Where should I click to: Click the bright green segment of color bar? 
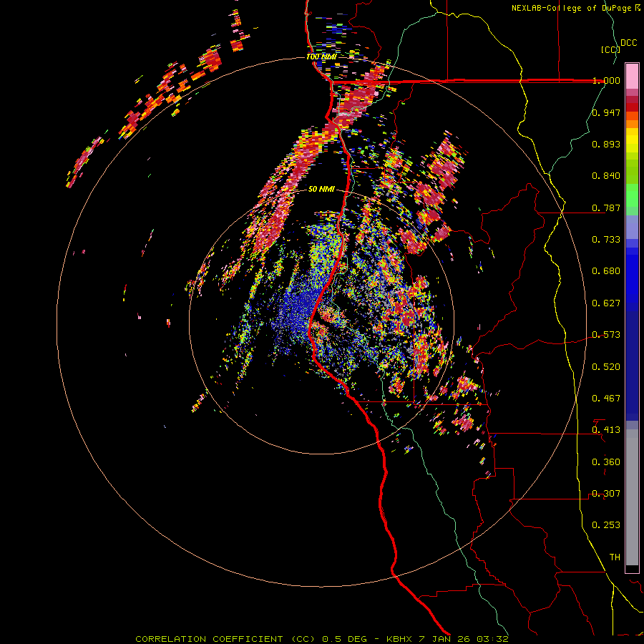632,195
